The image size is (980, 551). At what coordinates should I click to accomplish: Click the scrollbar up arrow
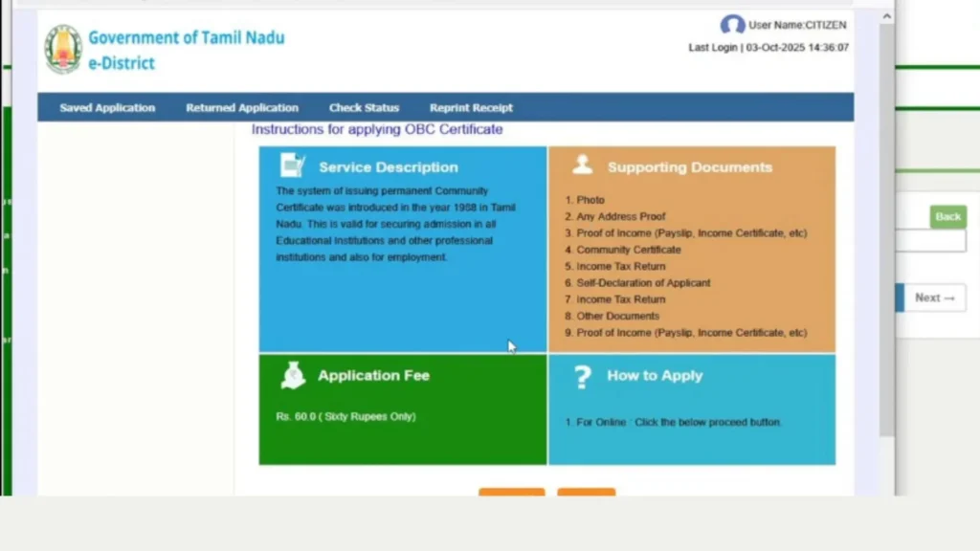pos(887,16)
